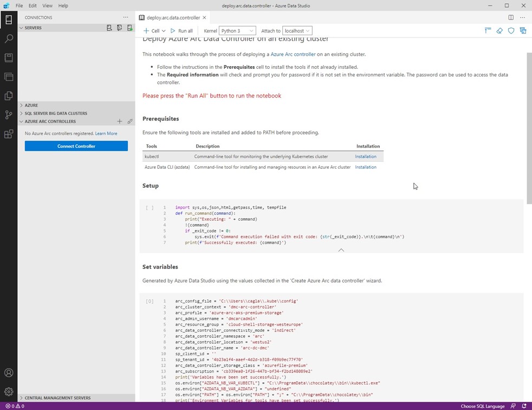Open the Connections panel more actions menu
Image resolution: width=532 pixels, height=410 pixels.
coord(126,17)
